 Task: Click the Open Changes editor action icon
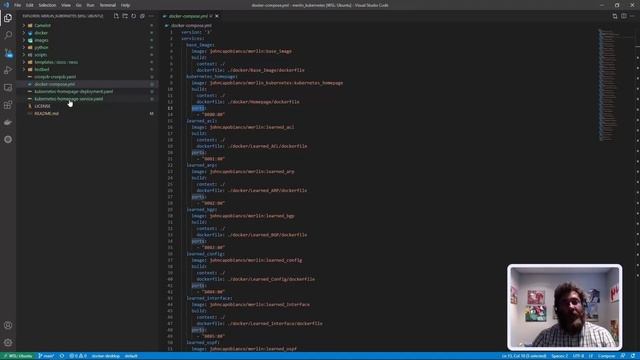coord(615,16)
